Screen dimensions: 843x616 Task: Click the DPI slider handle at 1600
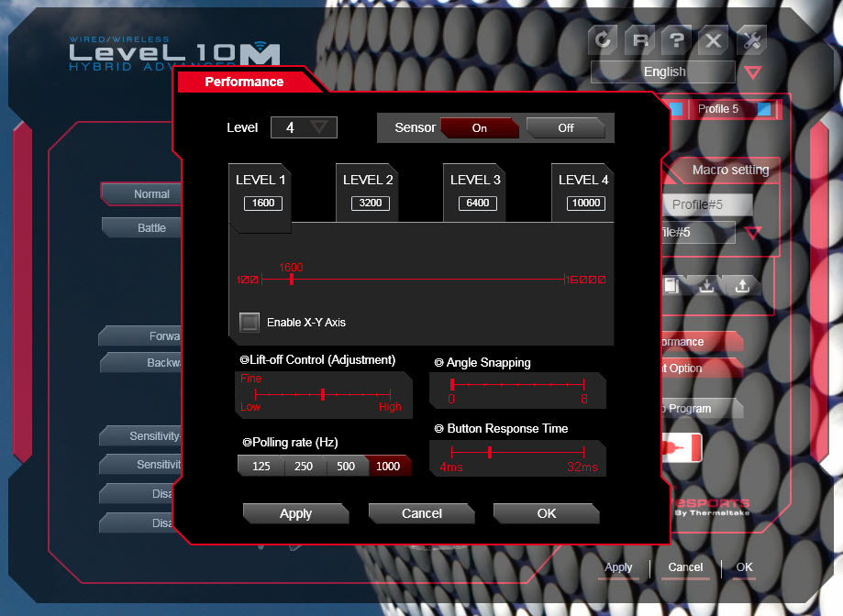point(292,280)
